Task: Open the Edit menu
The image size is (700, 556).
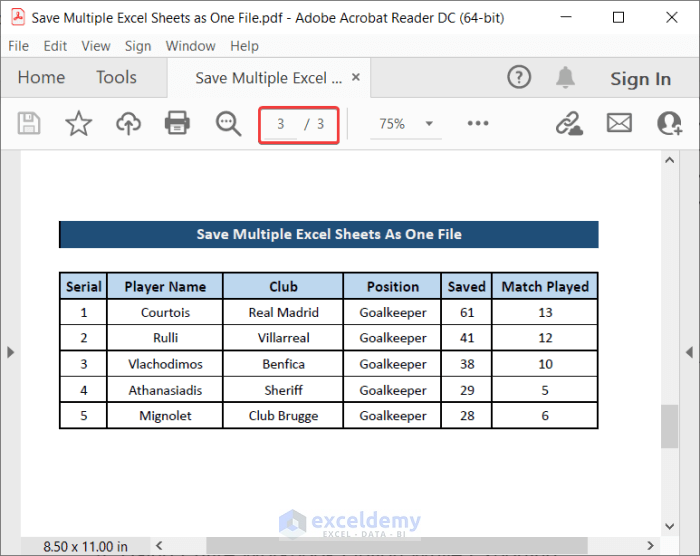Action: point(55,46)
